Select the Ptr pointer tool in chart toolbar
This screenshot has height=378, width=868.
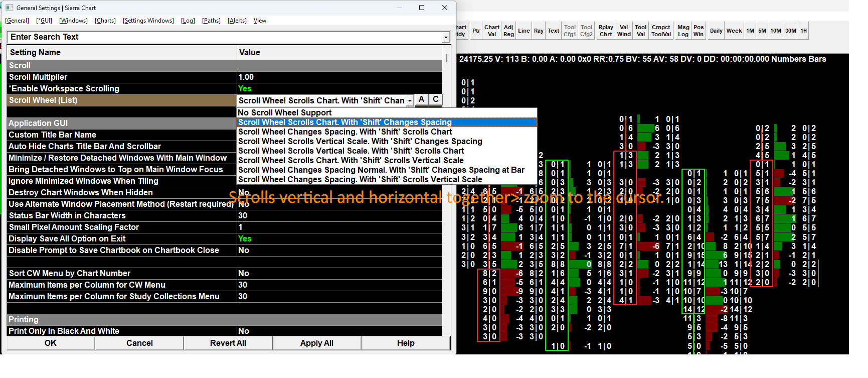click(x=476, y=31)
